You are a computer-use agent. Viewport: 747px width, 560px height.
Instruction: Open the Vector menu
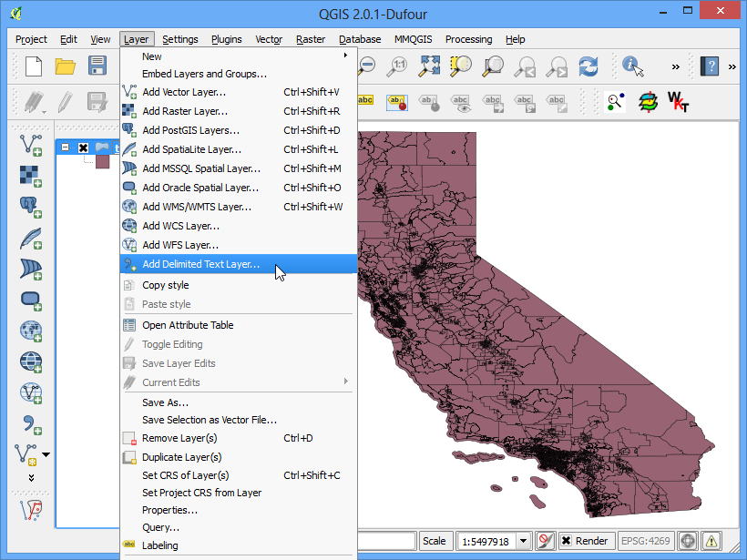pyautogui.click(x=269, y=39)
